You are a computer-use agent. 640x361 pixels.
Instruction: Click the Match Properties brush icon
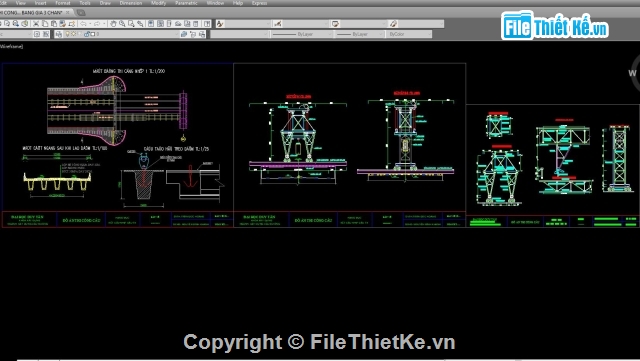point(63,23)
